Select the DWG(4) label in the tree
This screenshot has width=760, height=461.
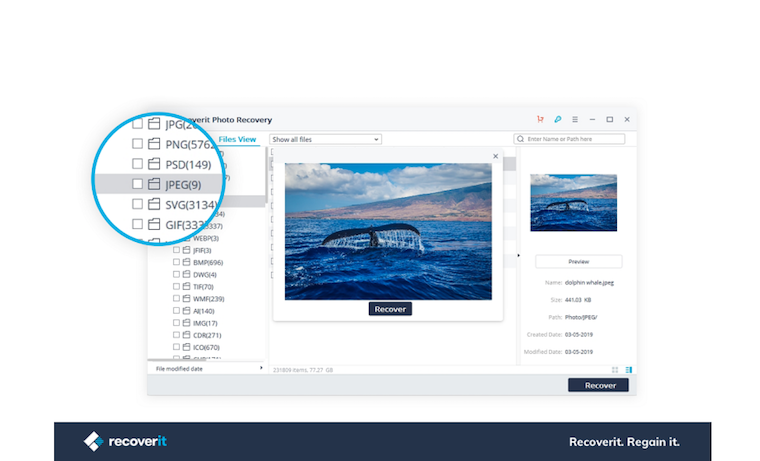tap(205, 275)
